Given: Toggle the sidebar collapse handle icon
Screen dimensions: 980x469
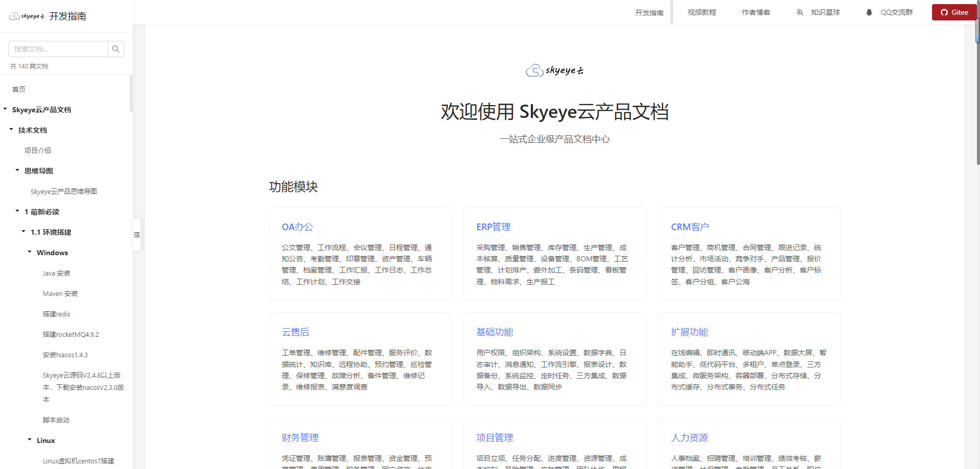Looking at the screenshot, I should [137, 235].
